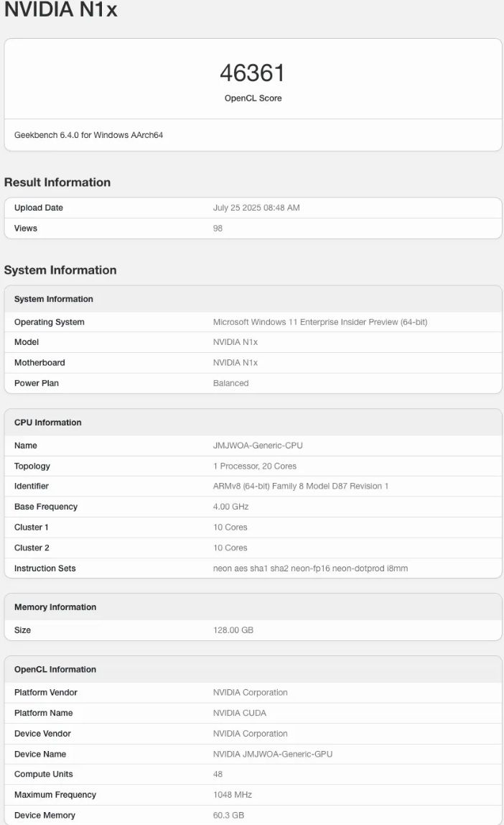
Task: Select the 46361 OpenCL score value
Action: click(252, 73)
